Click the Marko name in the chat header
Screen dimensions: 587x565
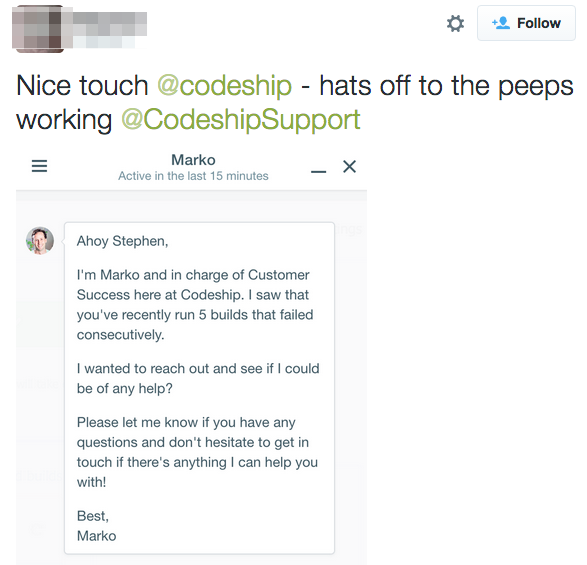click(x=193, y=160)
